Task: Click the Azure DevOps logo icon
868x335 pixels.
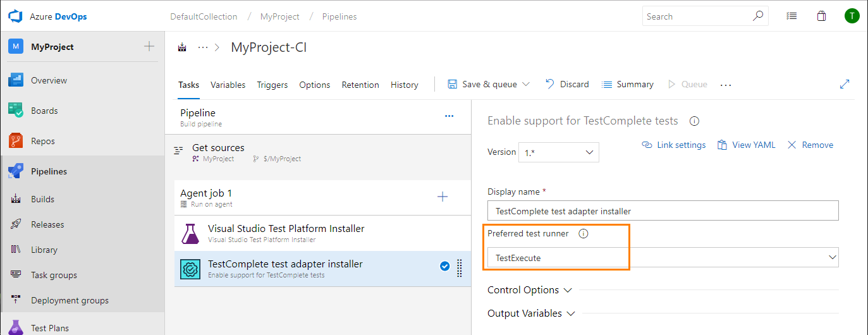Action: [x=15, y=16]
